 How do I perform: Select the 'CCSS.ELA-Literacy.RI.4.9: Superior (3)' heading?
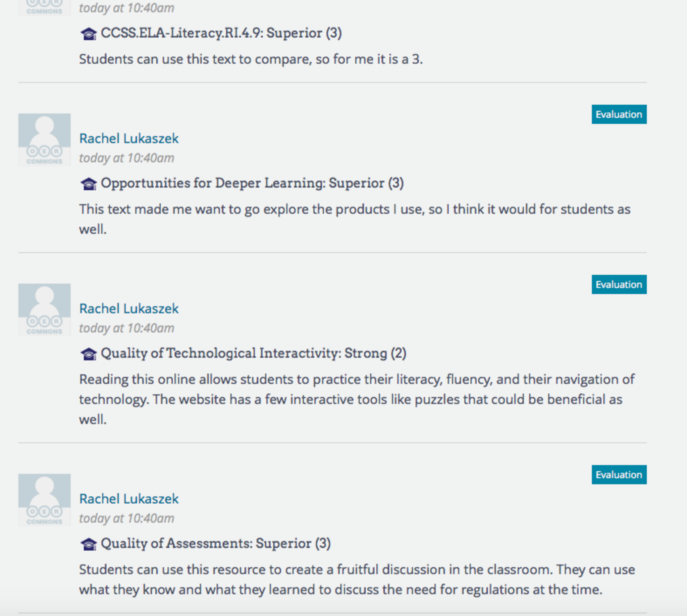coord(221,33)
